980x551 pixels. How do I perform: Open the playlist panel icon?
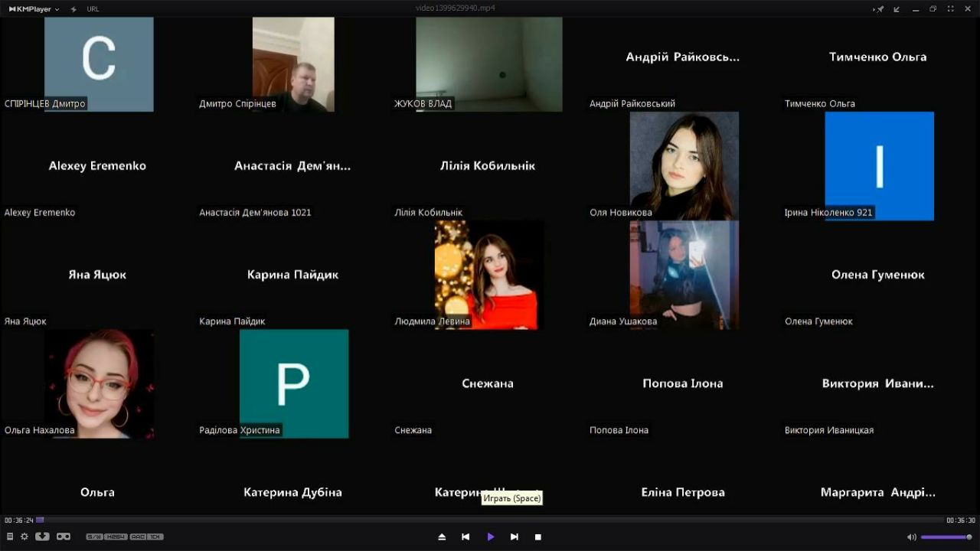click(x=10, y=537)
